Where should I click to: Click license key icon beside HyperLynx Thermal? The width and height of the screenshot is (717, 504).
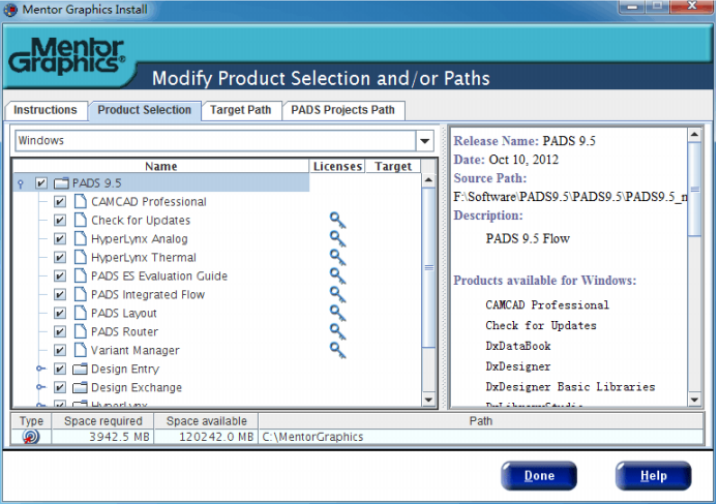click(x=338, y=257)
